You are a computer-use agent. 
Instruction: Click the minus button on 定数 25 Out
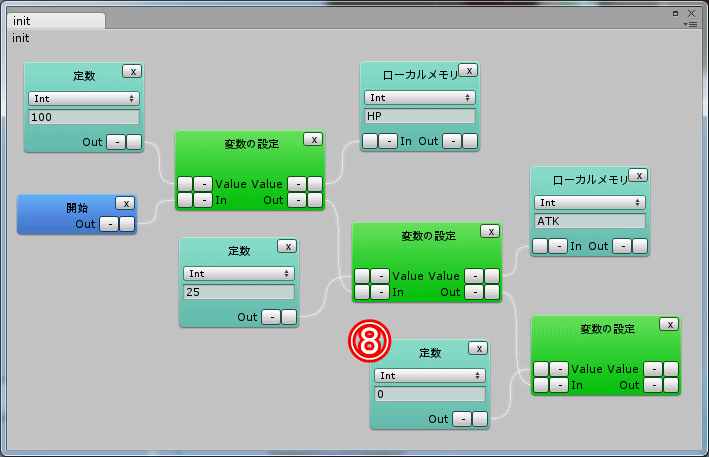271,317
